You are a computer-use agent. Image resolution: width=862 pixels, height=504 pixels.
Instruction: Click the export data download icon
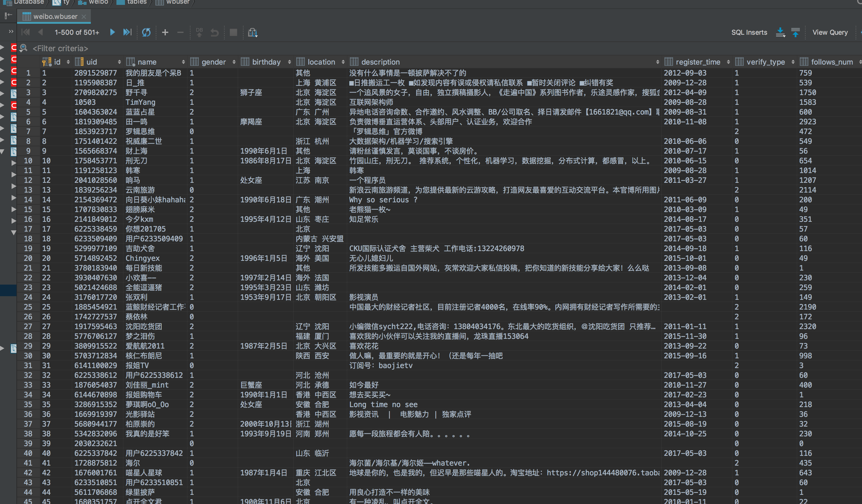coord(780,32)
